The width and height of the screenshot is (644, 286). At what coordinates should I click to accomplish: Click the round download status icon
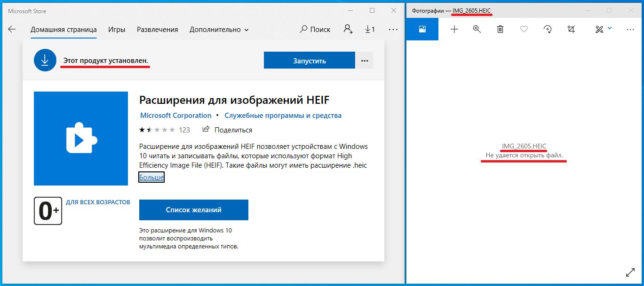[x=45, y=61]
